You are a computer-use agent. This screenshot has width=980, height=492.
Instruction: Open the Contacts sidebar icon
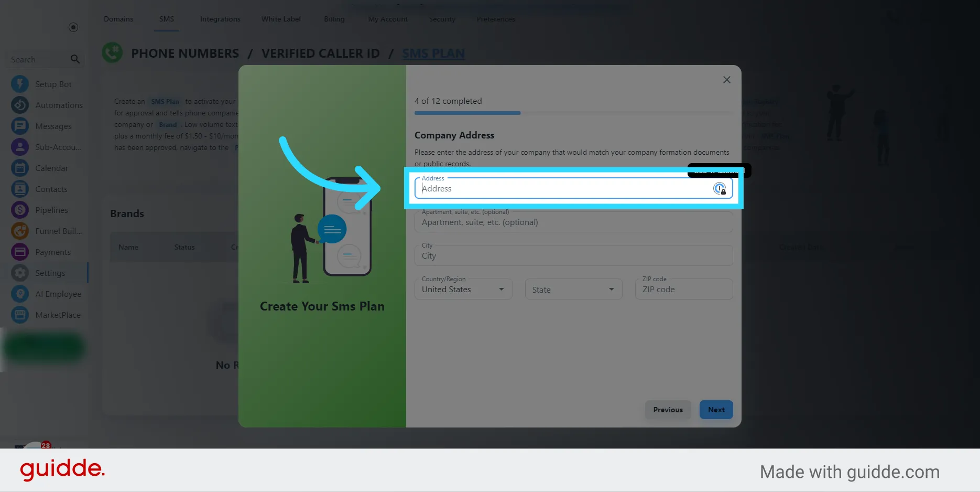coord(20,189)
